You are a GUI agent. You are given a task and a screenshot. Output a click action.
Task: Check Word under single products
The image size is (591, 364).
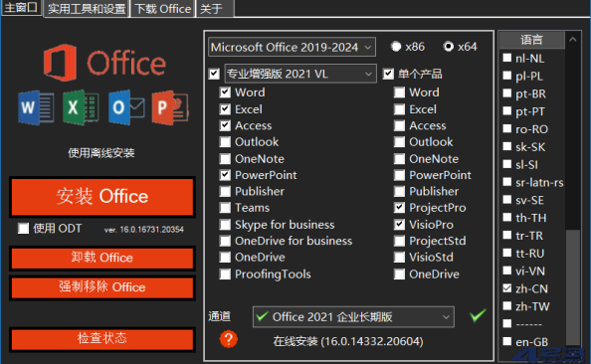(399, 92)
